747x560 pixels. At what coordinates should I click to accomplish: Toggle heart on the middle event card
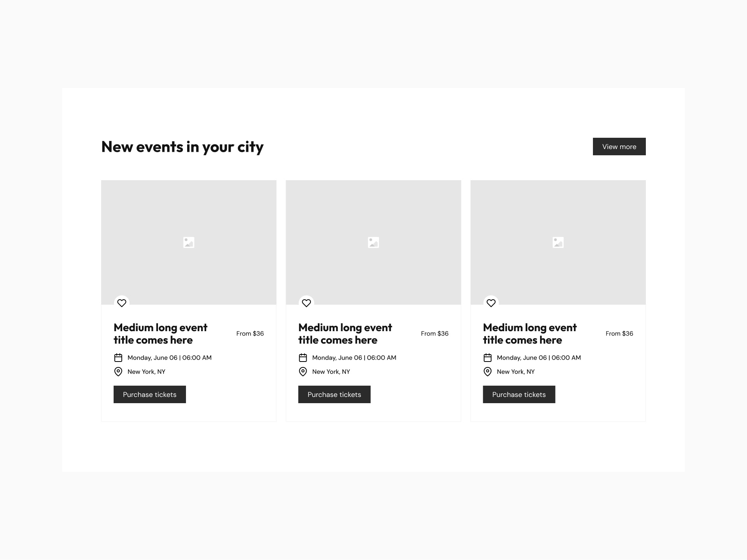(307, 303)
